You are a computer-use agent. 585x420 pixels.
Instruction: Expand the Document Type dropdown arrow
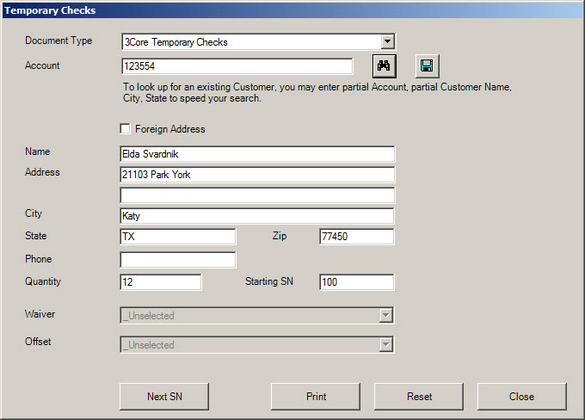pos(388,41)
